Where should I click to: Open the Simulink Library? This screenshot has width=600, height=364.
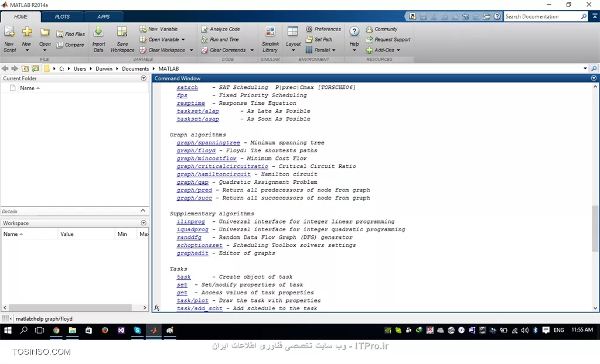(x=270, y=39)
